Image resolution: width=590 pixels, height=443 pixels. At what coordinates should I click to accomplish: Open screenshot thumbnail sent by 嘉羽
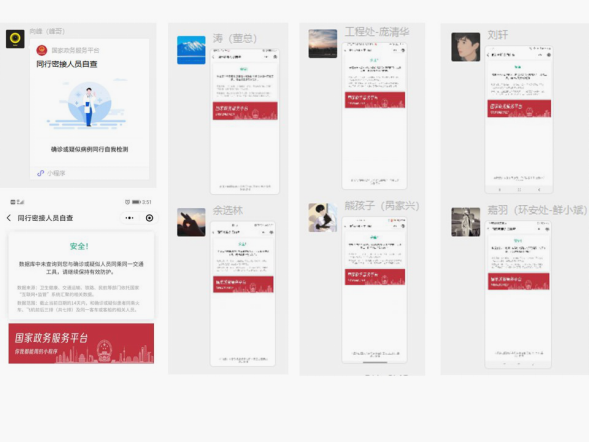click(518, 294)
